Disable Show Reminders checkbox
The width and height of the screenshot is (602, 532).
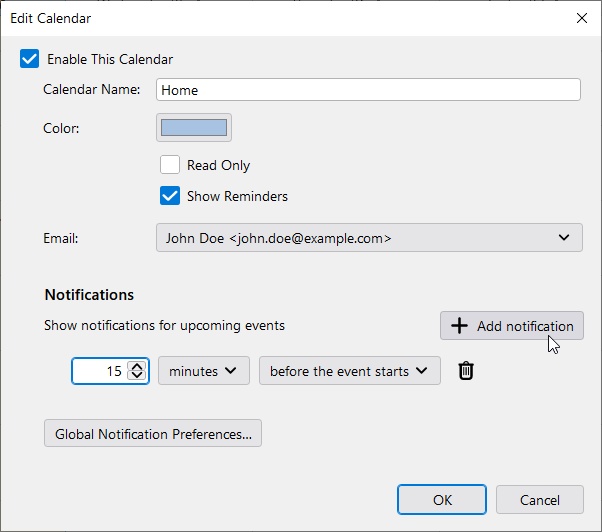point(170,196)
